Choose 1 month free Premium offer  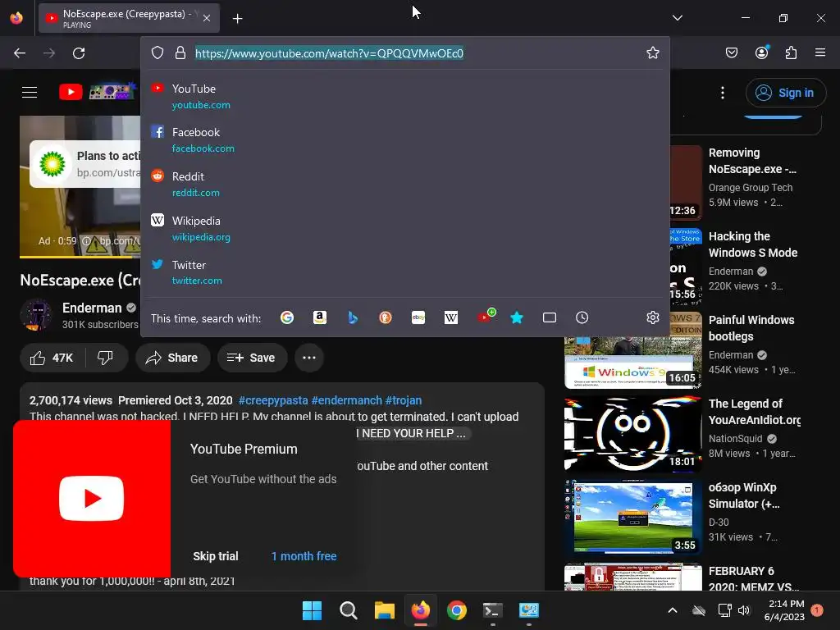click(x=304, y=556)
